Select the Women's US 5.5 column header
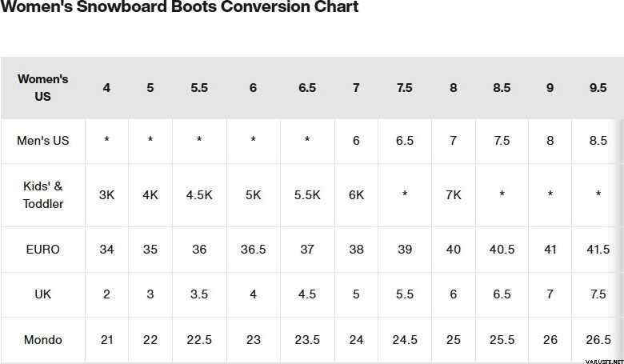Screen dimensions: 624x364 199,88
